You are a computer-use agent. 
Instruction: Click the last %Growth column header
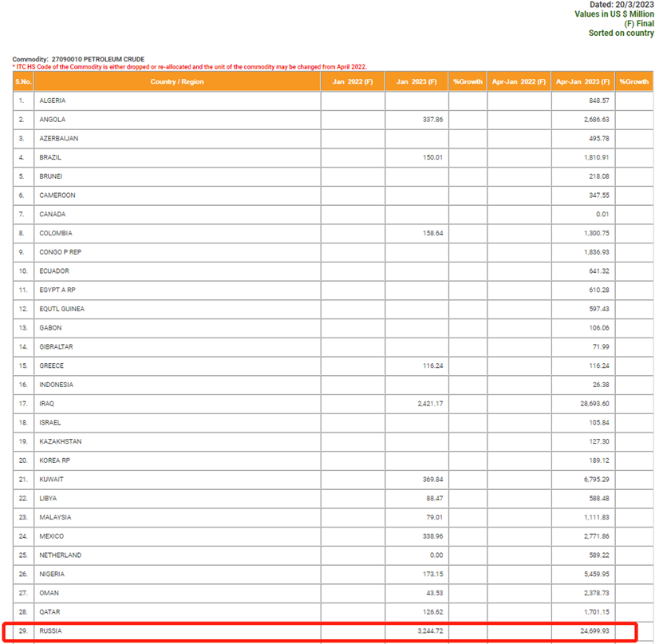point(634,81)
